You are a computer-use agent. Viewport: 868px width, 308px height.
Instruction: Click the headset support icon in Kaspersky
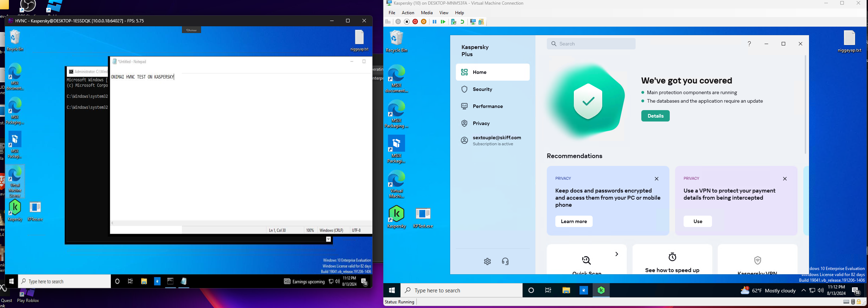505,261
